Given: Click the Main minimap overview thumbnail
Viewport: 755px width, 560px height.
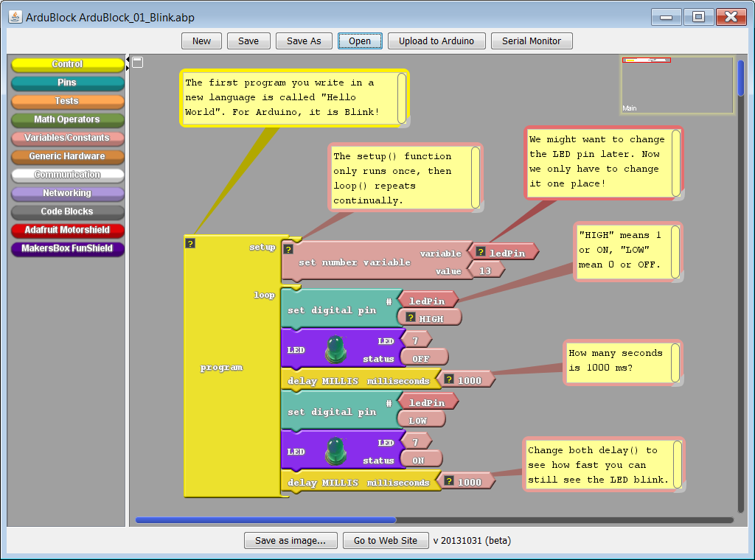Looking at the screenshot, I should tap(677, 85).
